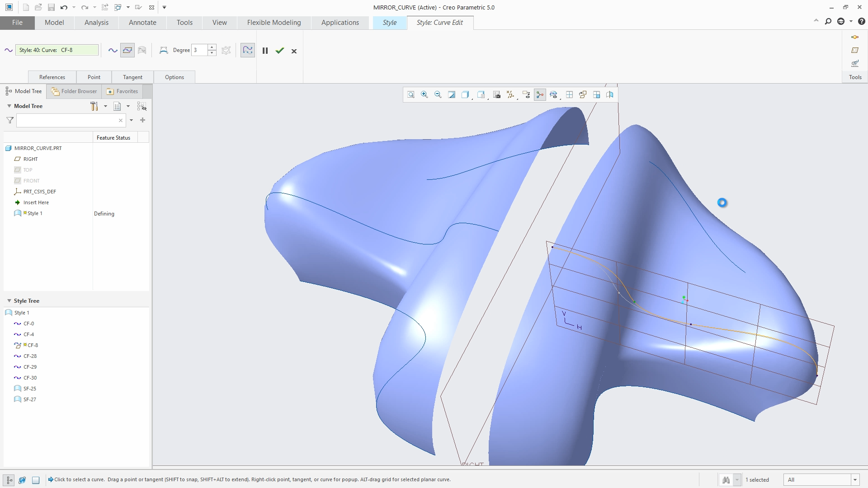This screenshot has height=488, width=868.
Task: Open the Options panel tab
Action: pos(175,77)
